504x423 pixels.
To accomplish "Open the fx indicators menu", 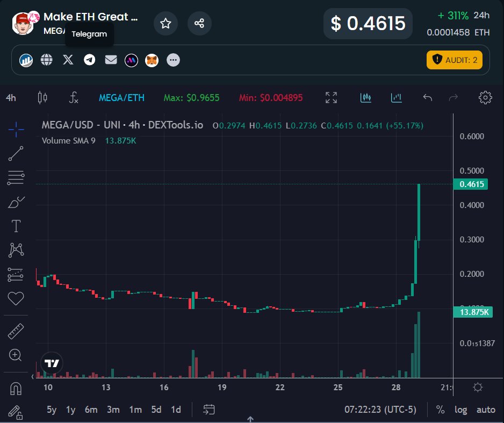I will click(x=74, y=97).
